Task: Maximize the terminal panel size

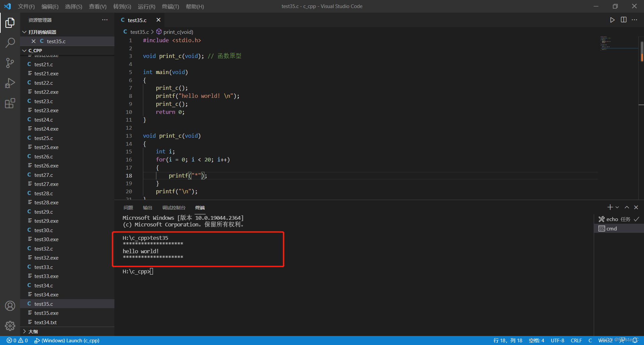Action: pos(627,207)
